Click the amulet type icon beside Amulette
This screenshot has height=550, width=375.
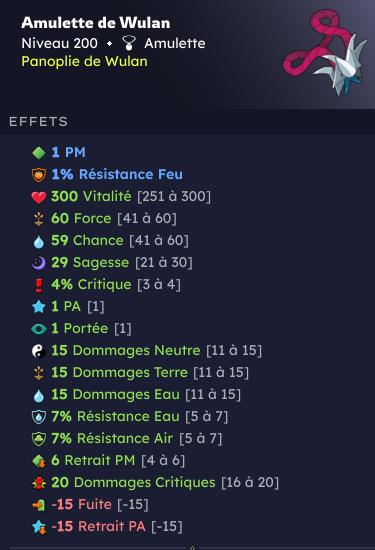[x=128, y=43]
